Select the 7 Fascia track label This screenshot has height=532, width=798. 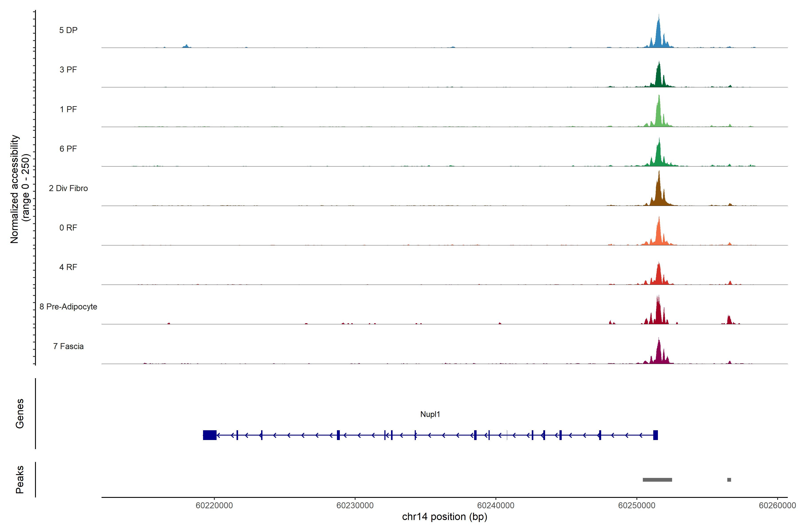click(68, 346)
